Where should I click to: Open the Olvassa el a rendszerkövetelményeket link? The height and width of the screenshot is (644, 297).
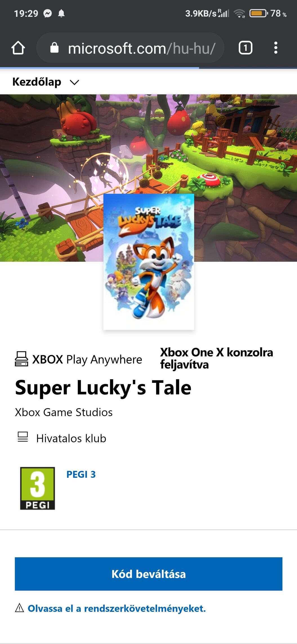(117, 608)
